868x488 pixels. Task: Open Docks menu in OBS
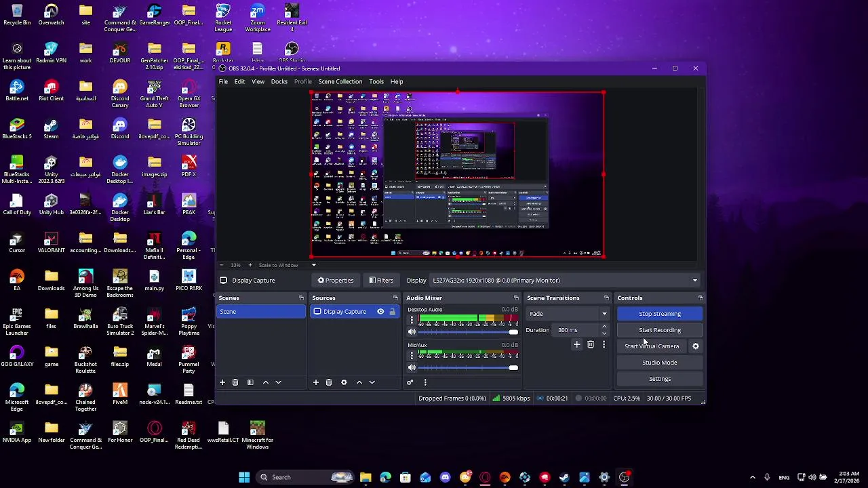pyautogui.click(x=279, y=81)
